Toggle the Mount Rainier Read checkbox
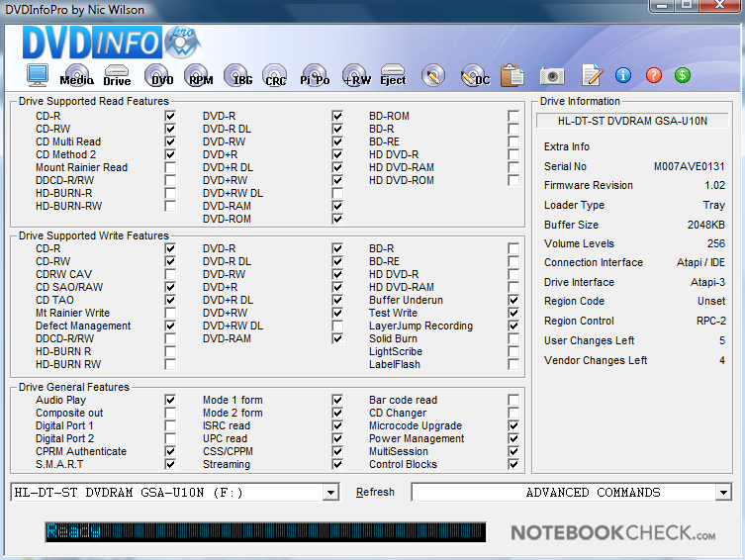The width and height of the screenshot is (745, 560). coord(170,168)
